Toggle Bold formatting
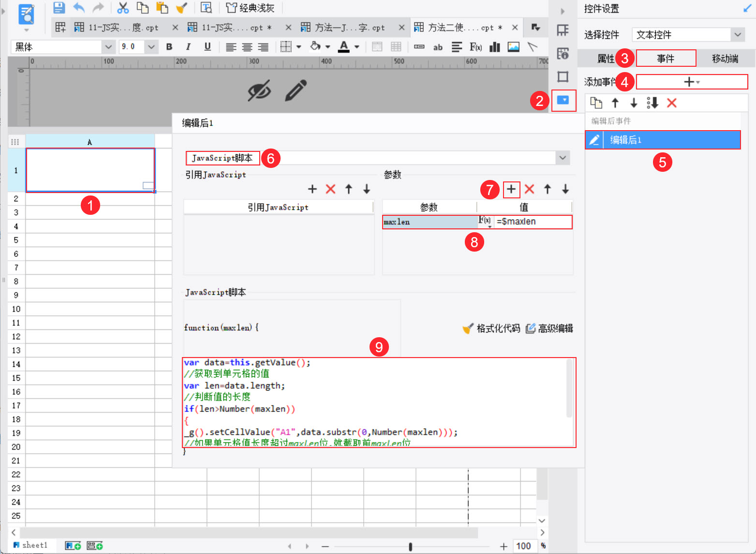Viewport: 756px width, 554px height. (x=169, y=46)
